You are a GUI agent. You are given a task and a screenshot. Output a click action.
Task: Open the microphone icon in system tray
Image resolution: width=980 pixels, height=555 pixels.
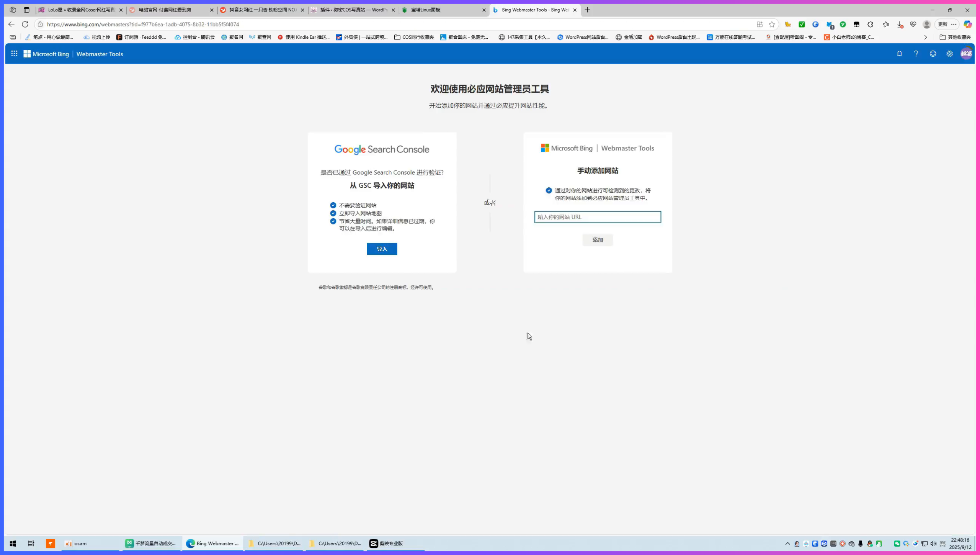pos(861,544)
